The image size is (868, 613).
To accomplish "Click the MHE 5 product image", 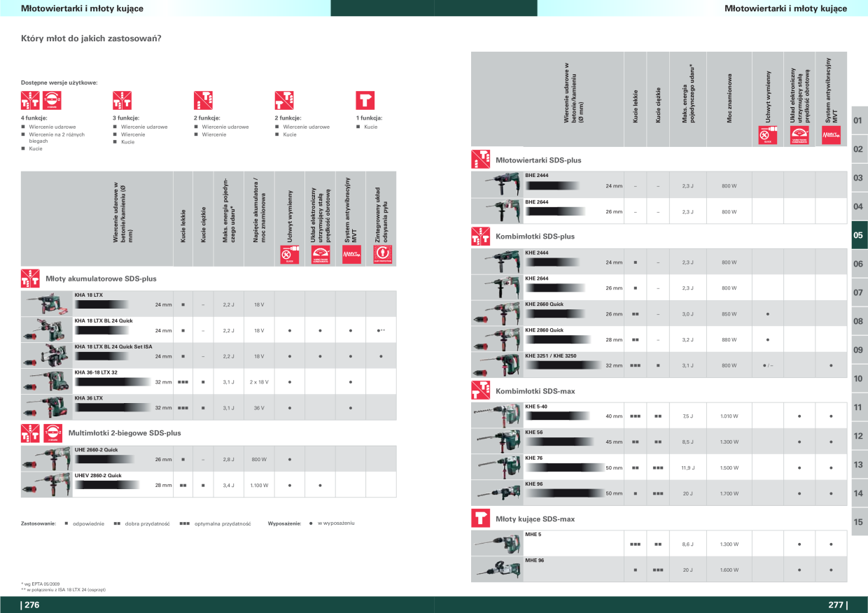I will pos(496,544).
